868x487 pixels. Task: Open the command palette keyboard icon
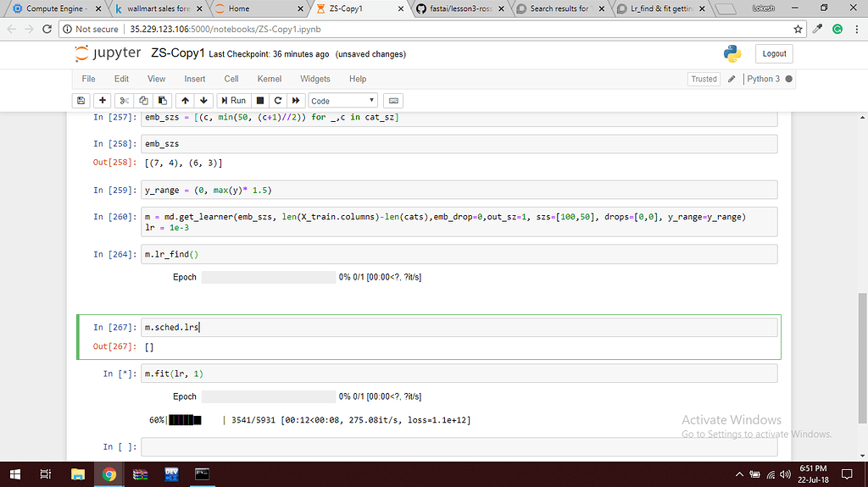392,100
